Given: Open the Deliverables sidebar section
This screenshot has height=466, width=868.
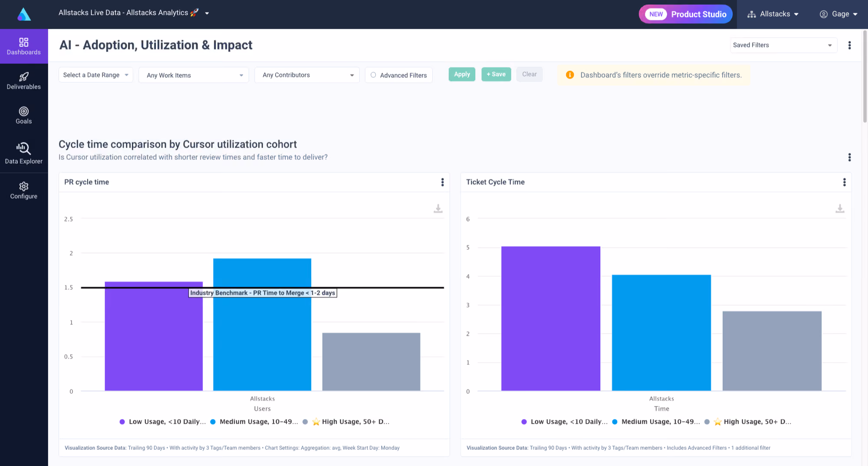Looking at the screenshot, I should click(x=24, y=81).
